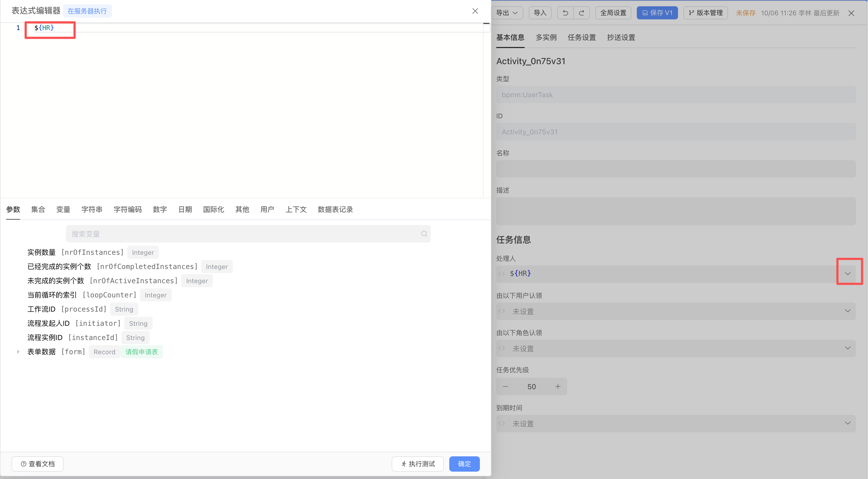Viewport: 868px width, 479px height.
Task: Click the runner icon on 执行测试 button
Action: [x=404, y=464]
